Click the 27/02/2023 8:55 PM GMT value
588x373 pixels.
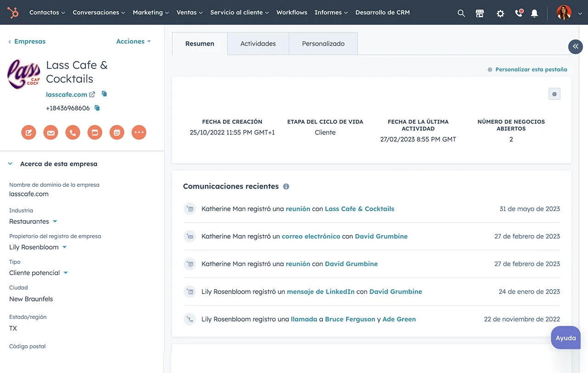pos(418,139)
